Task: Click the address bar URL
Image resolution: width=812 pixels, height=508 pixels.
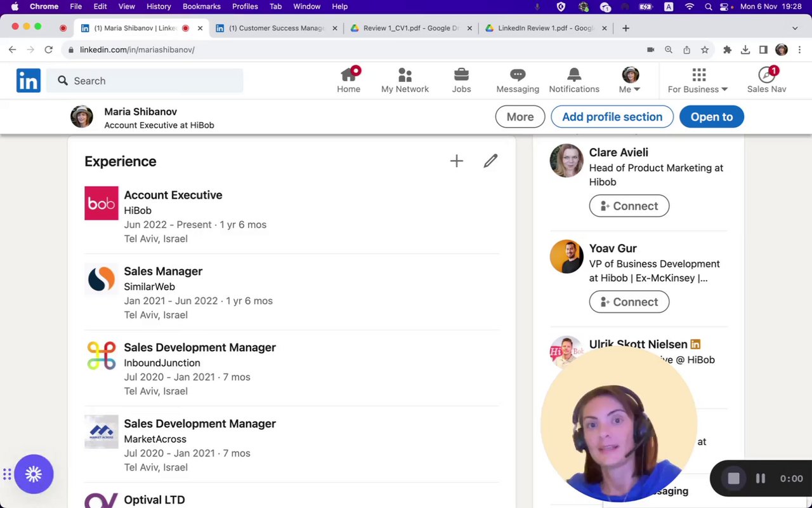Action: (x=137, y=50)
